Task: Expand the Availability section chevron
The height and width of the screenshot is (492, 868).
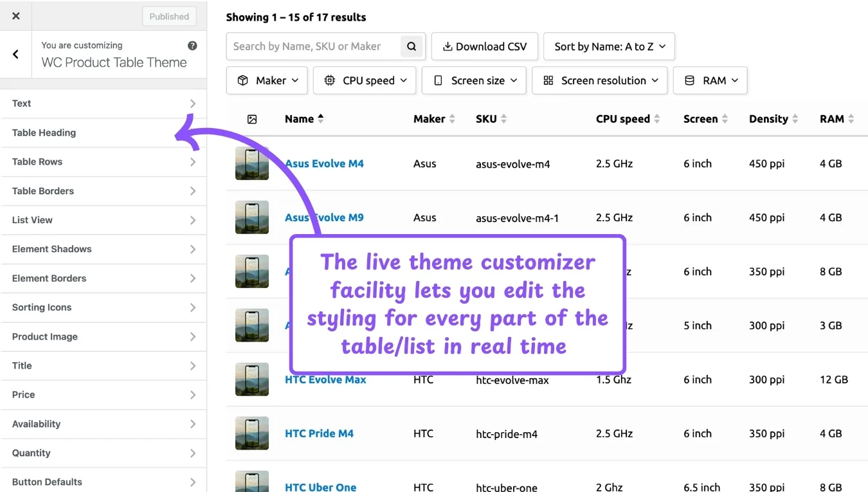Action: coord(193,424)
